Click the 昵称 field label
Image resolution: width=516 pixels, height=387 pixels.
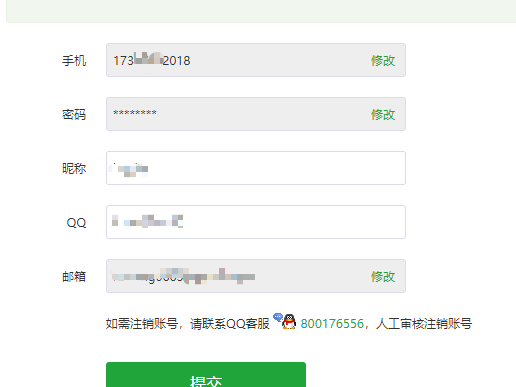click(x=74, y=169)
